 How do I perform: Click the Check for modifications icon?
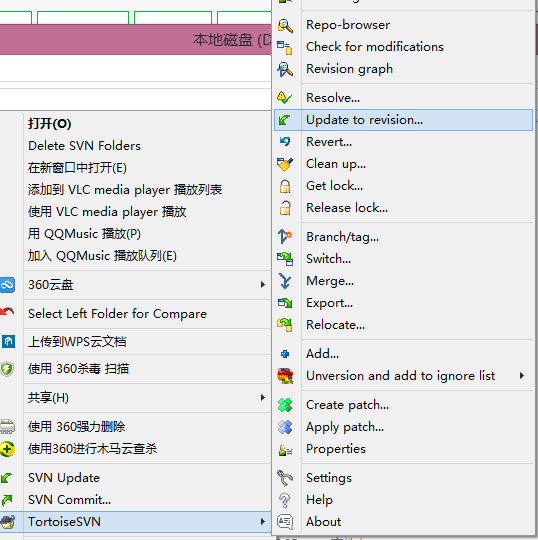(x=285, y=47)
